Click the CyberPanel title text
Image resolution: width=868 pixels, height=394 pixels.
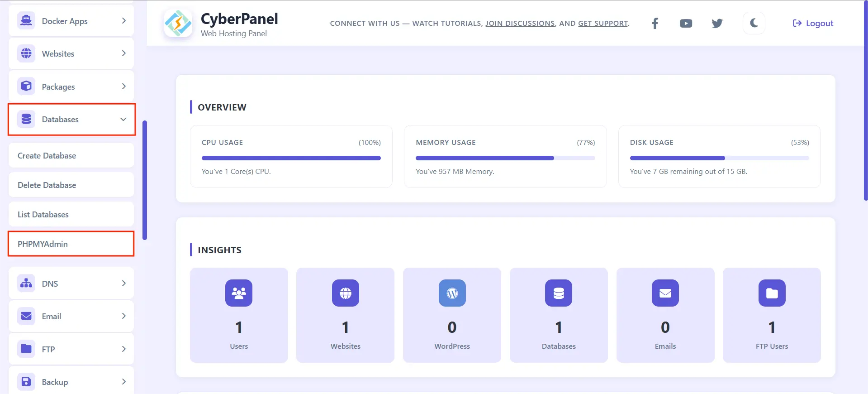(239, 19)
